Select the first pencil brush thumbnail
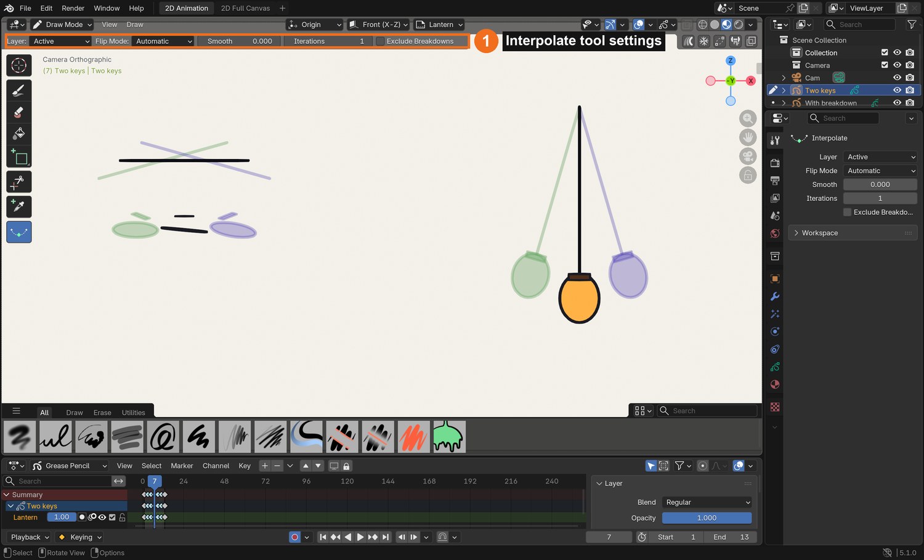Image resolution: width=924 pixels, height=560 pixels. [20, 437]
